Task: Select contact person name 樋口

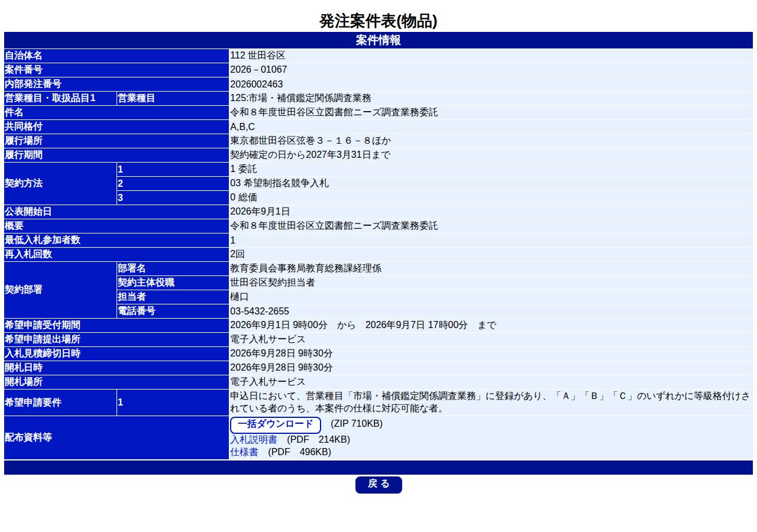Action: (240, 297)
